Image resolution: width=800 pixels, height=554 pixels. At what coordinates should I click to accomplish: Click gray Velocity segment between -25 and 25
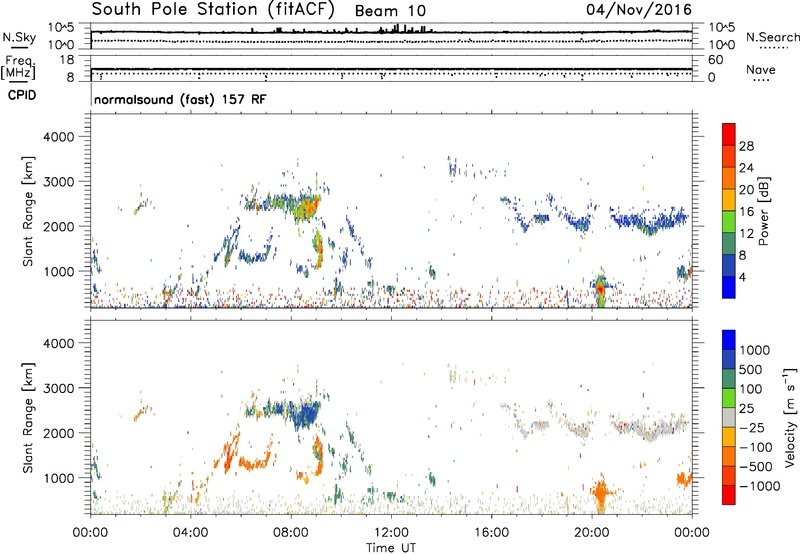729,417
